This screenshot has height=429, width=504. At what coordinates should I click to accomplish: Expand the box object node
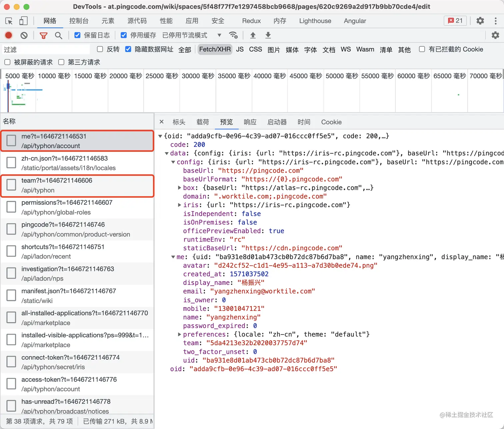pyautogui.click(x=180, y=188)
